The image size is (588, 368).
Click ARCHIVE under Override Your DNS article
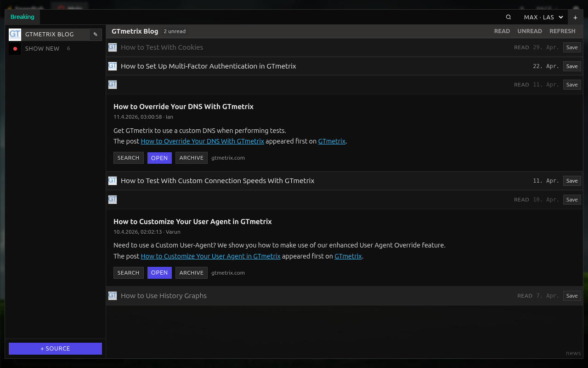pyautogui.click(x=192, y=158)
